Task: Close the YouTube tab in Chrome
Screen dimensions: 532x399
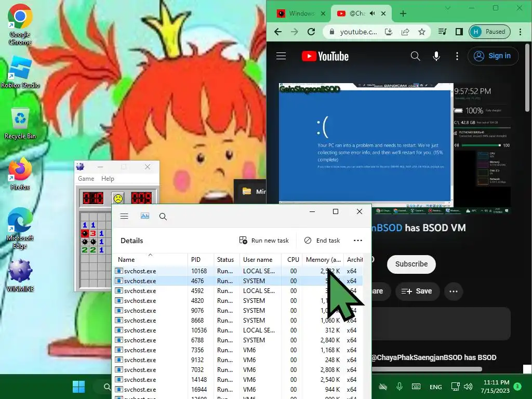Action: point(383,14)
